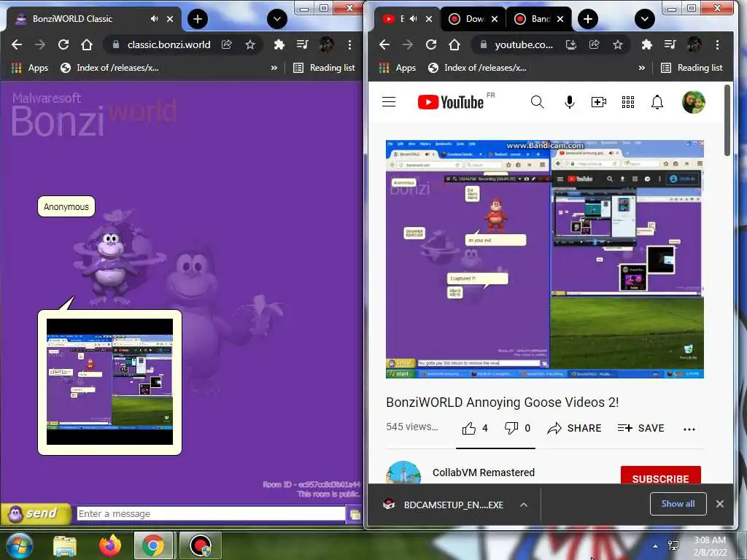Open a new tab in the YouTube window
Viewport: 747px width, 560px height.
pyautogui.click(x=588, y=19)
